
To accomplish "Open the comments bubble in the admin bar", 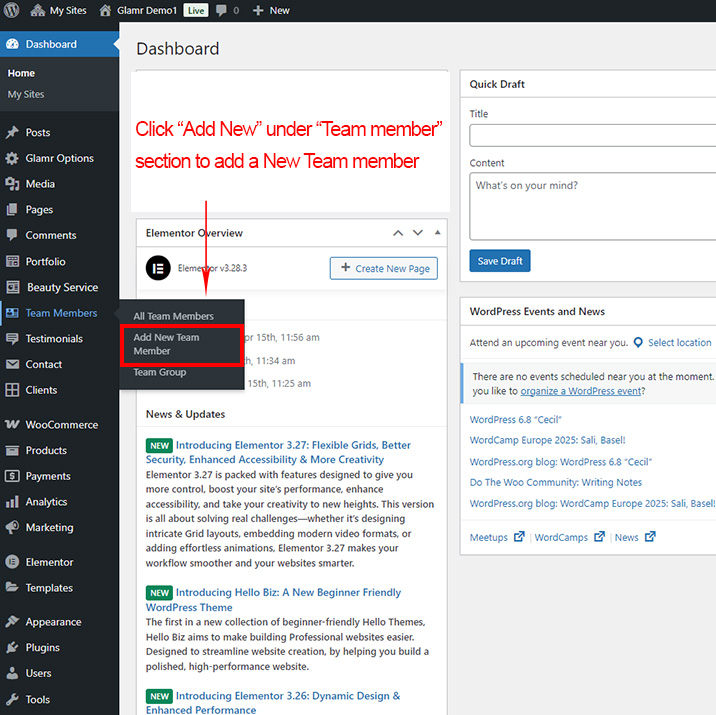I will point(227,10).
